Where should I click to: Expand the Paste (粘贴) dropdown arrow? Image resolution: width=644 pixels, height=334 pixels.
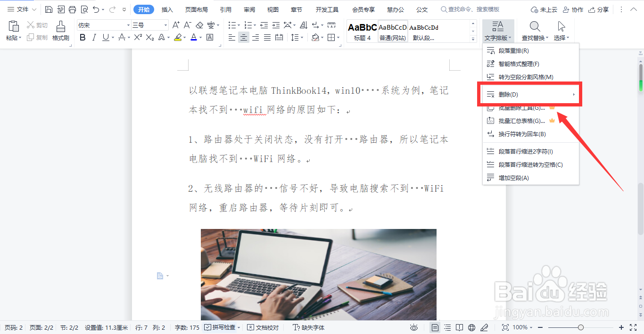tap(20, 38)
